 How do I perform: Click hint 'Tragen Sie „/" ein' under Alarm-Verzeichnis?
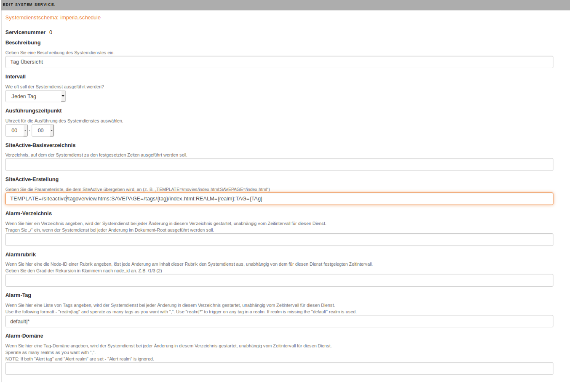point(110,230)
